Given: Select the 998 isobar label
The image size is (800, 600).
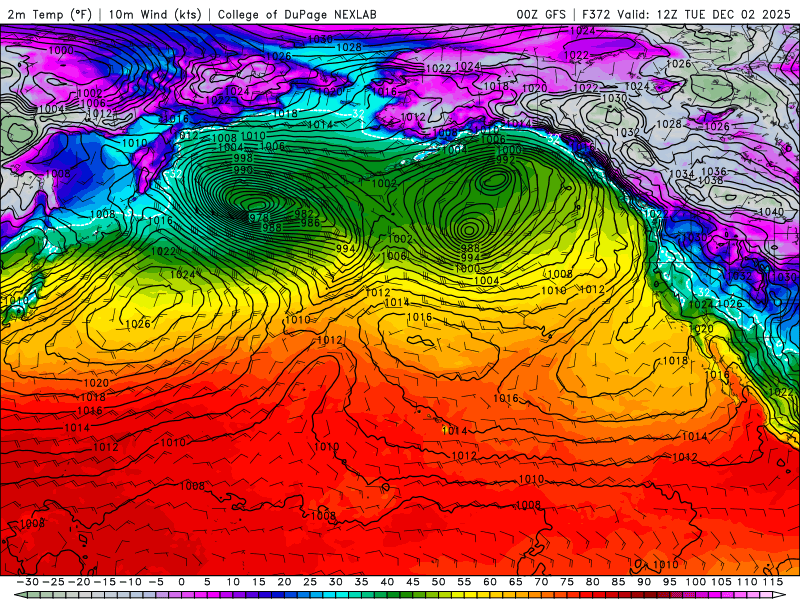Looking at the screenshot, I should pyautogui.click(x=243, y=158).
